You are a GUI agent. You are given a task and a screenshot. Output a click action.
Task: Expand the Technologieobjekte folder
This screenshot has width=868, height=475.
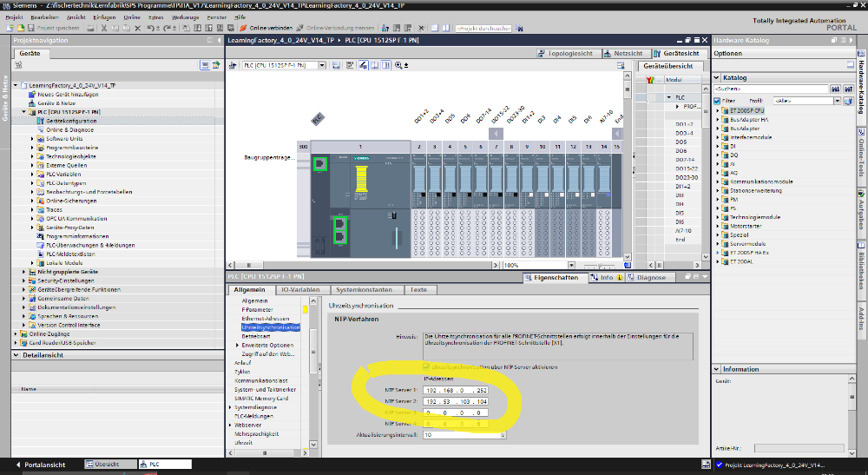(32, 156)
